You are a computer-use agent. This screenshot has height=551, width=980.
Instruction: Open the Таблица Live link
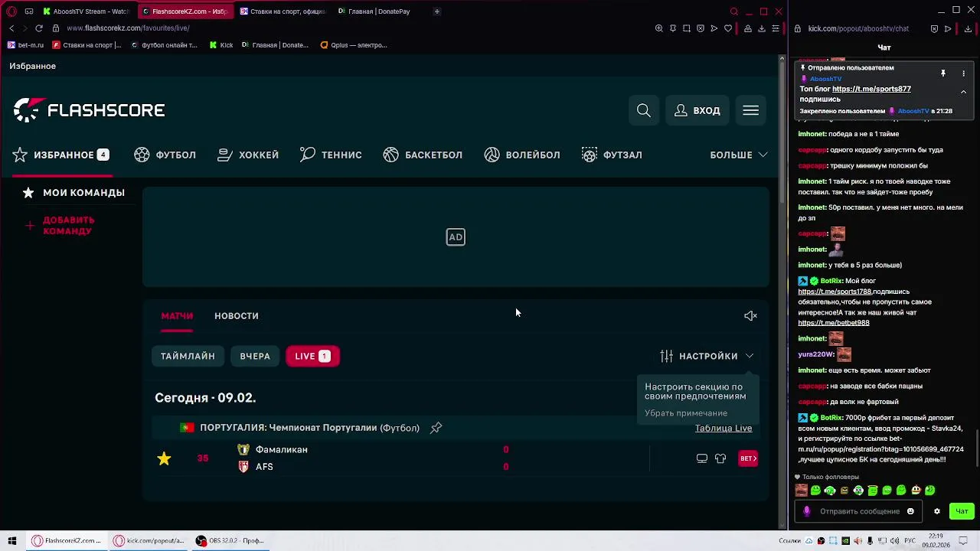pyautogui.click(x=723, y=428)
